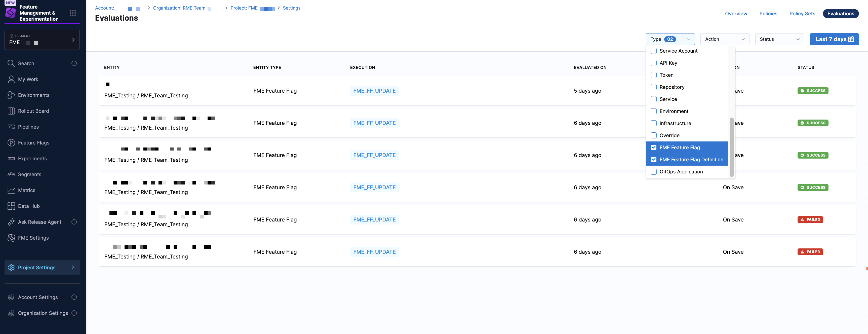The width and height of the screenshot is (868, 334).
Task: Click the Data Hub sidebar icon
Action: click(11, 206)
